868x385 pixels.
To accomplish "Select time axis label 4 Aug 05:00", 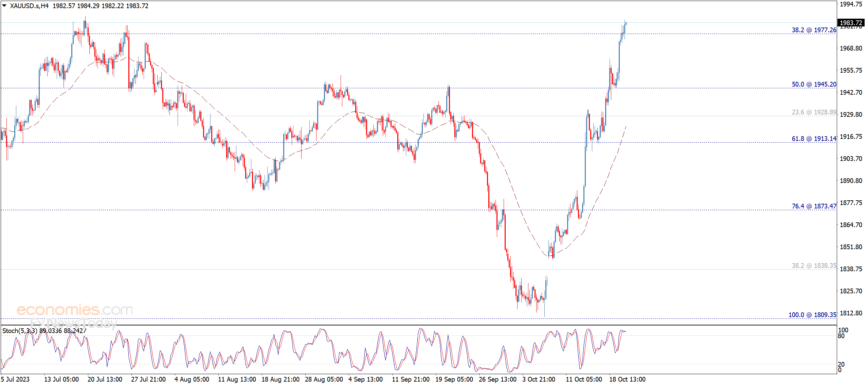I will pyautogui.click(x=192, y=379).
